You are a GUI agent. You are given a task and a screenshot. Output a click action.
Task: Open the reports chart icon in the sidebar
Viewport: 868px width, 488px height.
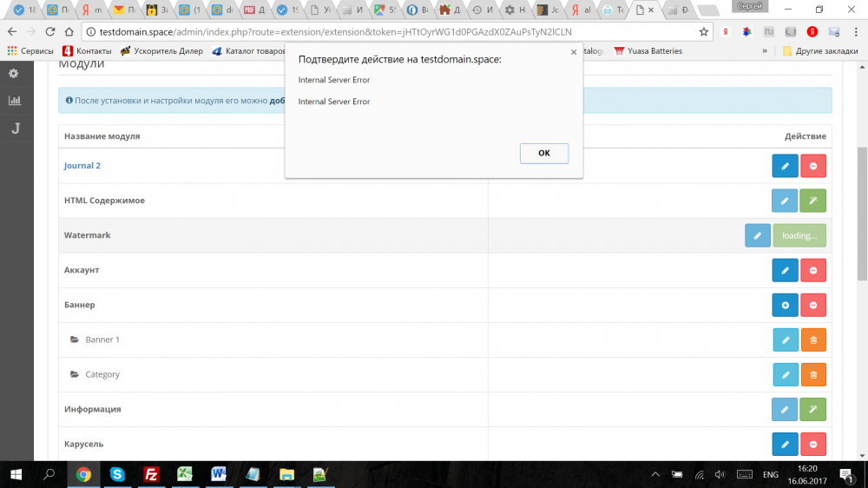15,101
